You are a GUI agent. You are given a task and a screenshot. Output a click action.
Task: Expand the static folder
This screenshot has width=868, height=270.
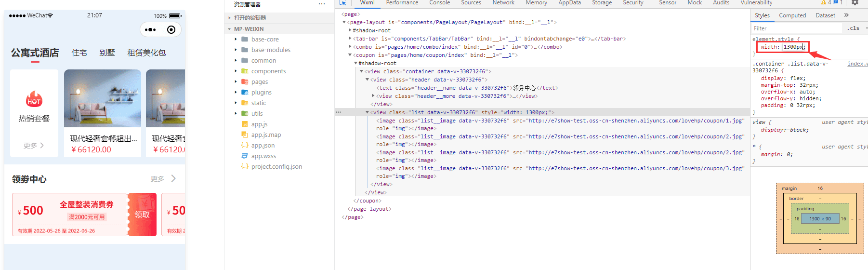click(x=236, y=103)
